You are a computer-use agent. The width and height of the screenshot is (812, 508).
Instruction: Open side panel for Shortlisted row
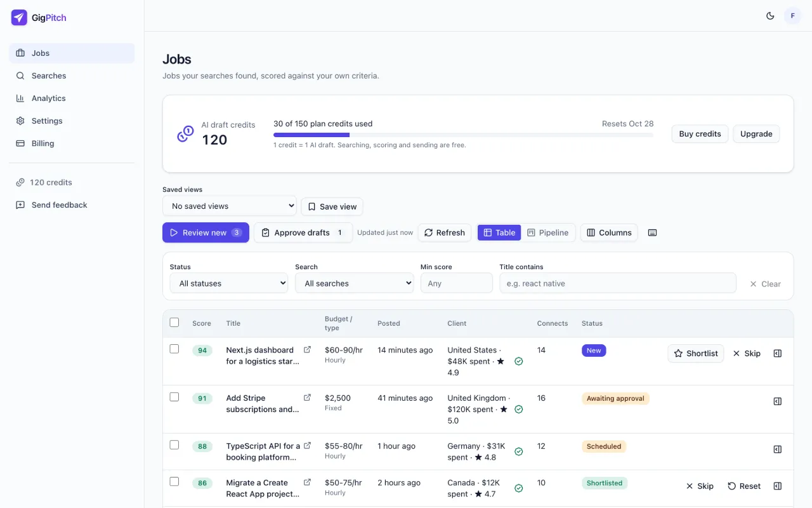tap(777, 486)
